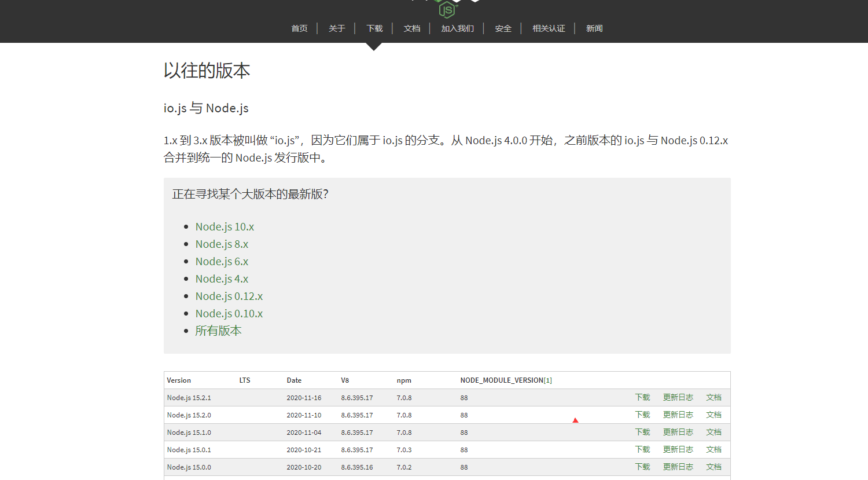This screenshot has height=480, width=868.
Task: Click the 所有版本 list item
Action: coord(218,331)
